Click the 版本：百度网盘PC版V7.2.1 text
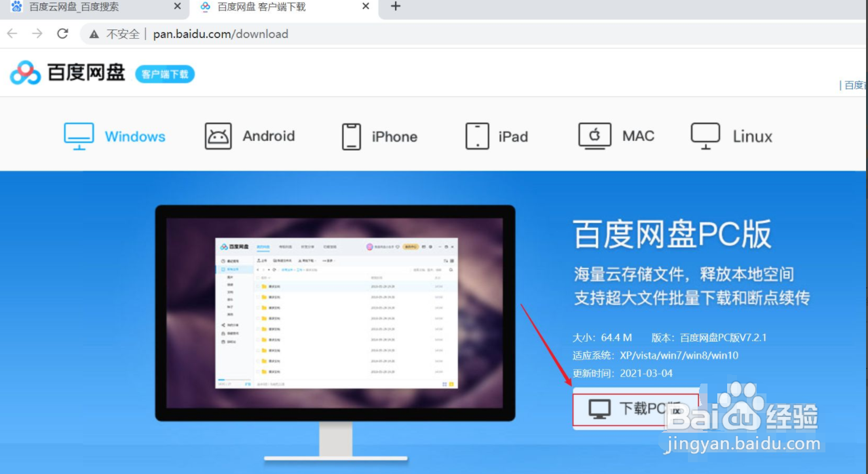The width and height of the screenshot is (868, 474). click(x=709, y=338)
